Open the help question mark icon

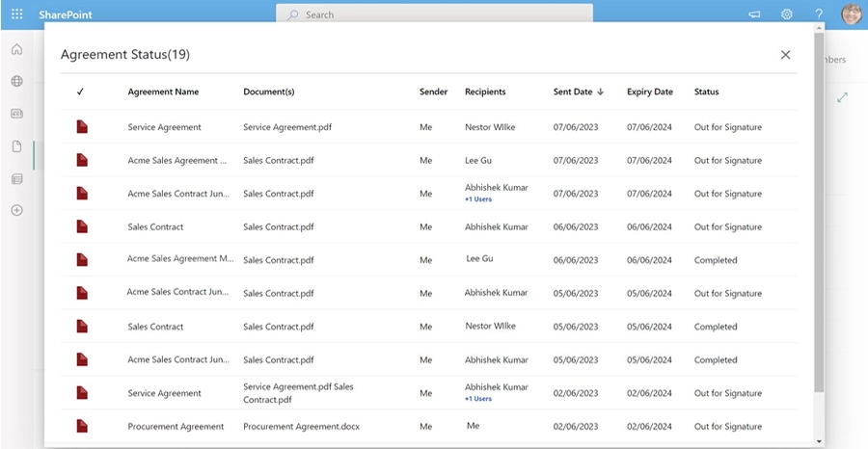[819, 14]
